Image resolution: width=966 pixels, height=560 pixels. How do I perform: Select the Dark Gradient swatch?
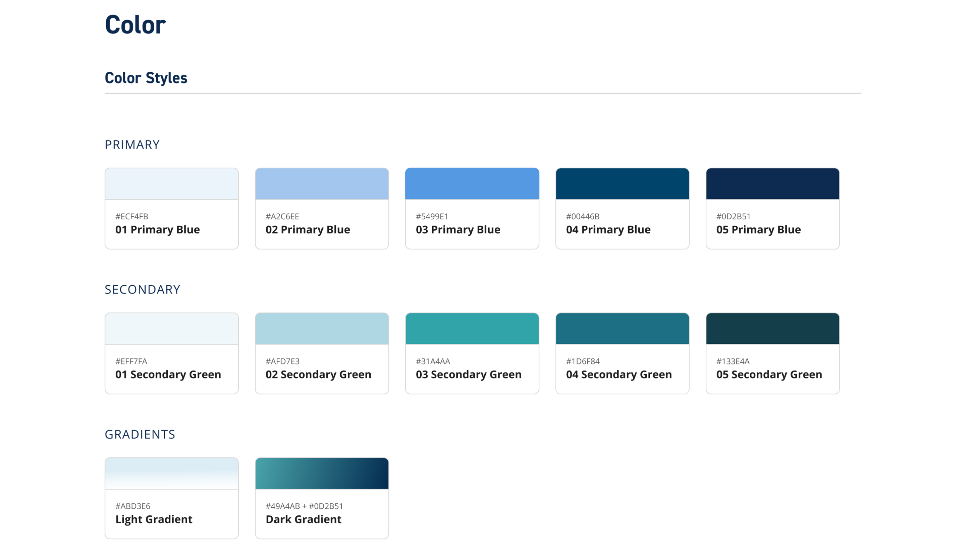point(322,473)
